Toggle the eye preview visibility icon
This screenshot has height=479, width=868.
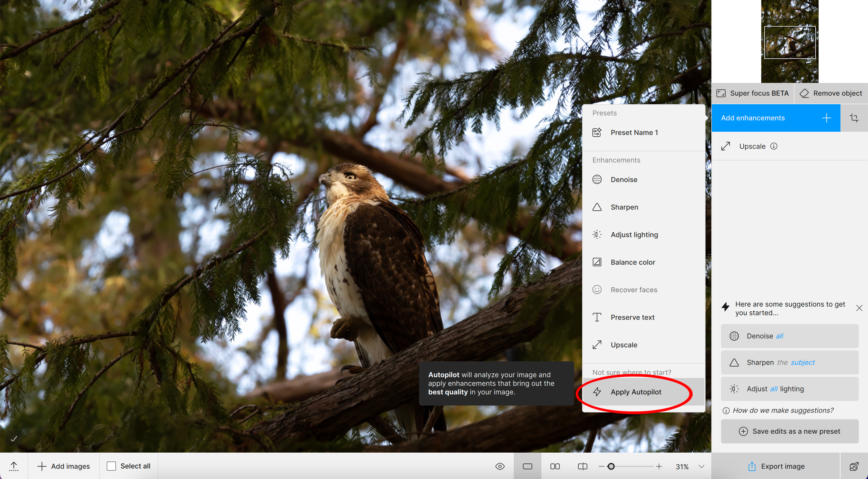click(x=500, y=466)
